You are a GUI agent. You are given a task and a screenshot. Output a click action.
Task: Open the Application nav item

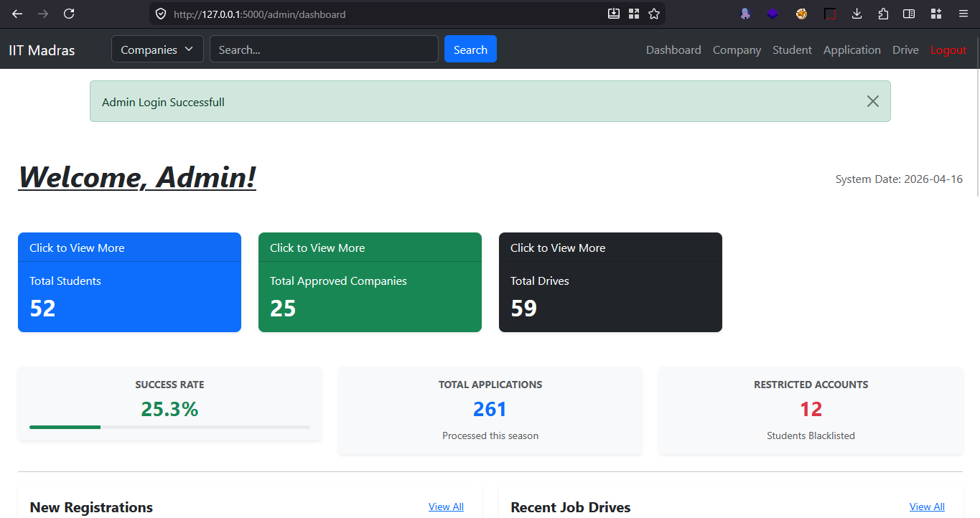click(852, 50)
